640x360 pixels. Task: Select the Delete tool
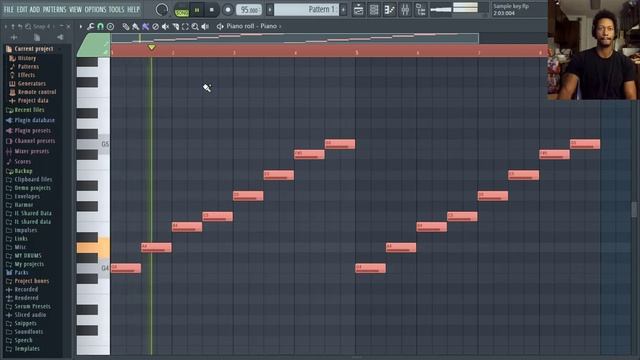tap(155, 27)
